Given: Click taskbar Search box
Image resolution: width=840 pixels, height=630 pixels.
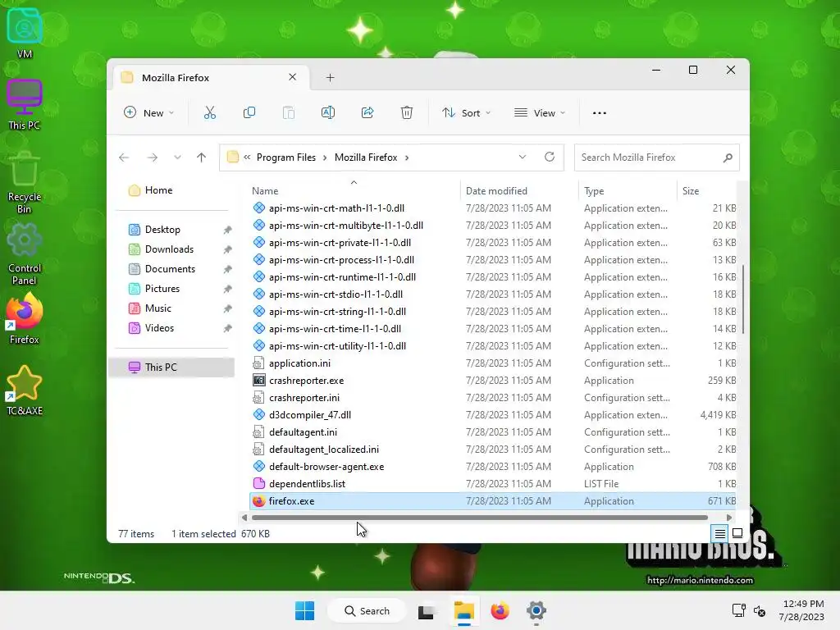Looking at the screenshot, I should (366, 610).
